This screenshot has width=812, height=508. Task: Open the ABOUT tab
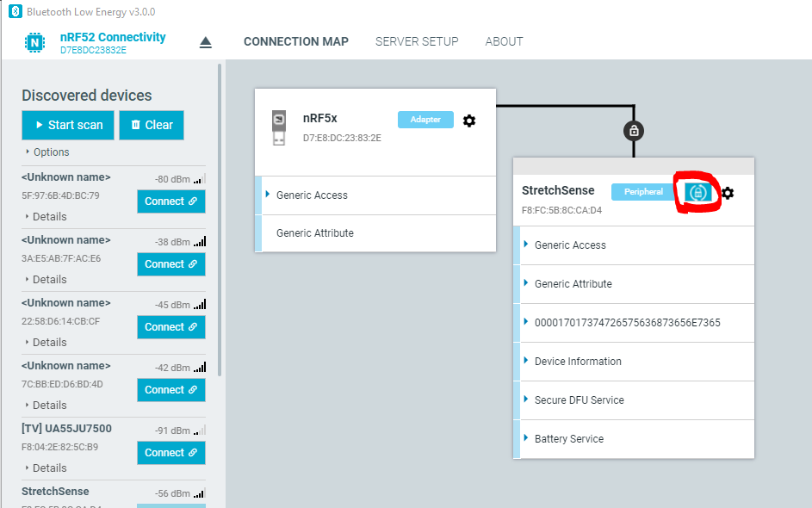pos(504,41)
